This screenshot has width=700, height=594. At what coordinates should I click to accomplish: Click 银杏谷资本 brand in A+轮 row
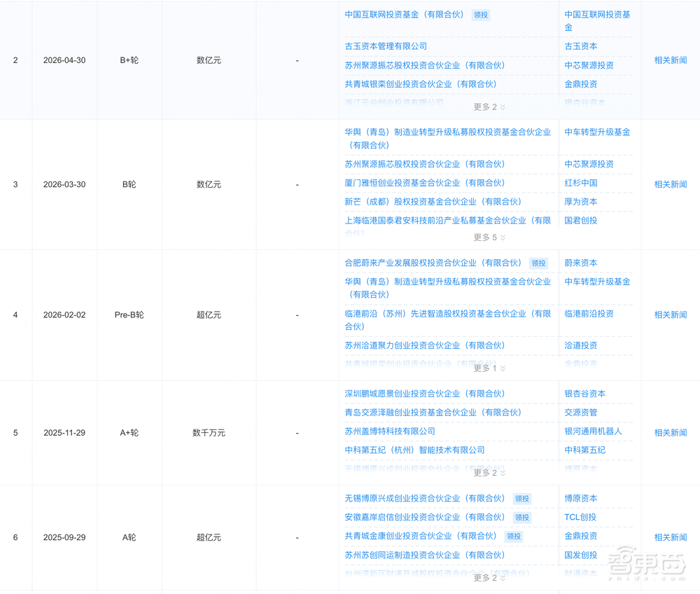click(x=584, y=394)
